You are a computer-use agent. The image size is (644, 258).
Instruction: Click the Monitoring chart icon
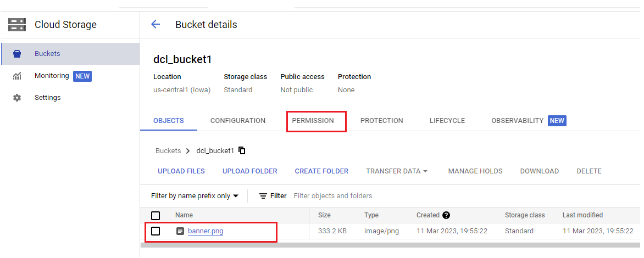coord(17,76)
